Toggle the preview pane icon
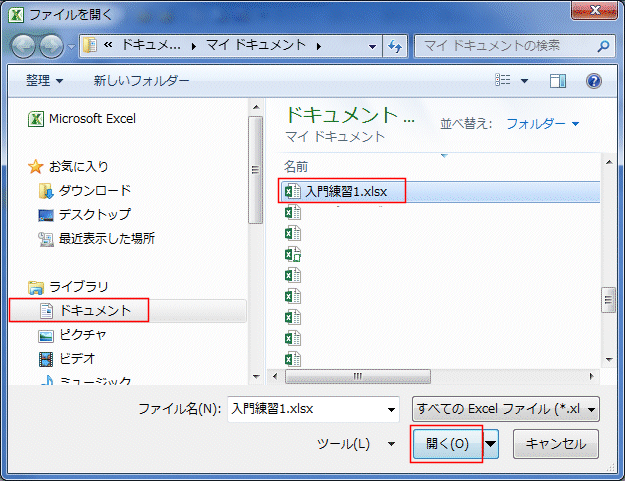 point(558,81)
